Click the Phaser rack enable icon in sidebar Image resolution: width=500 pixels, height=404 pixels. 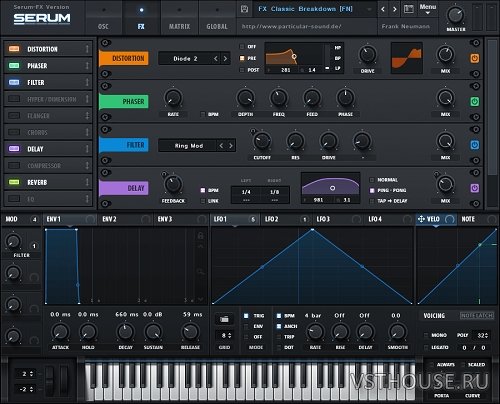[14, 66]
